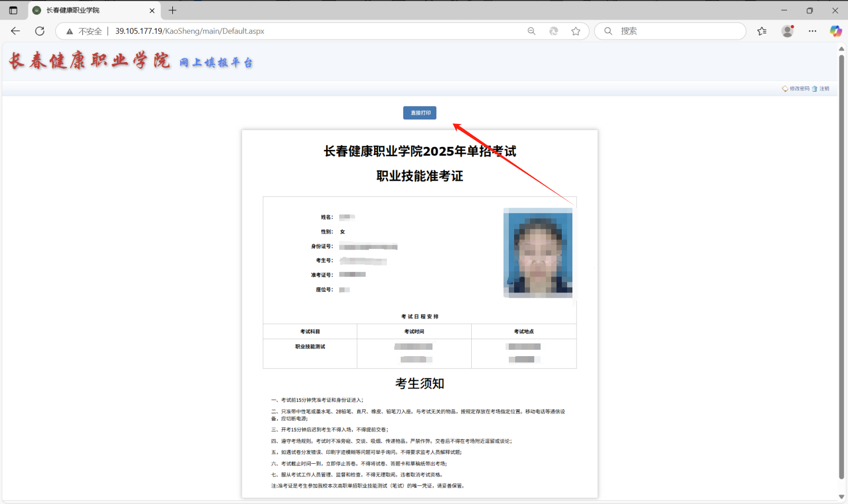Screen dimensions: 848x504
Task: Open the Settings and more ellipsis menu
Action: (812, 31)
